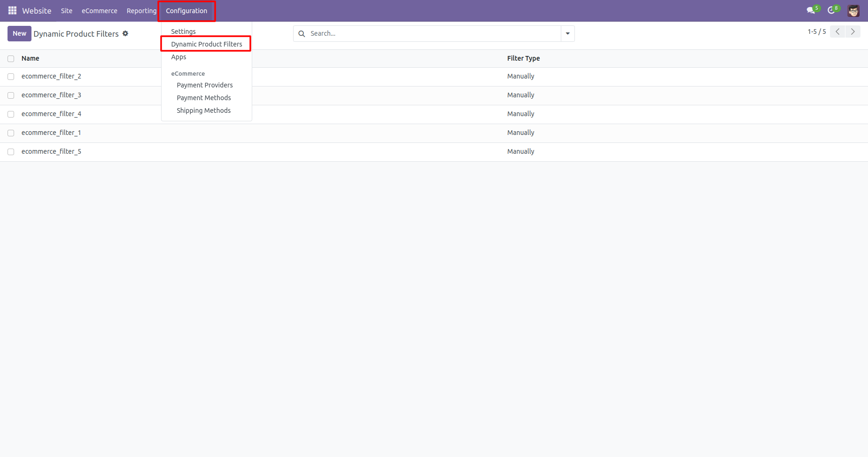
Task: Open Payment Methods menu entry
Action: click(204, 98)
